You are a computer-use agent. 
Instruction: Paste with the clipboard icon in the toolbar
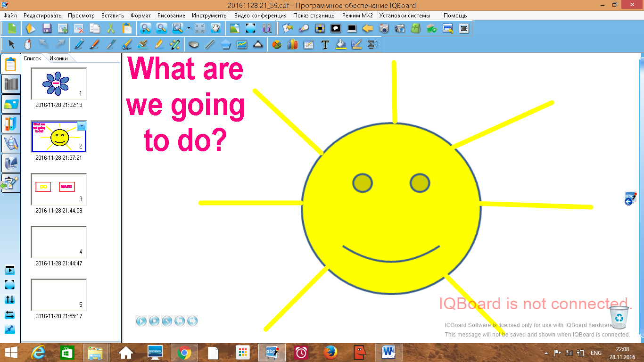(x=127, y=28)
